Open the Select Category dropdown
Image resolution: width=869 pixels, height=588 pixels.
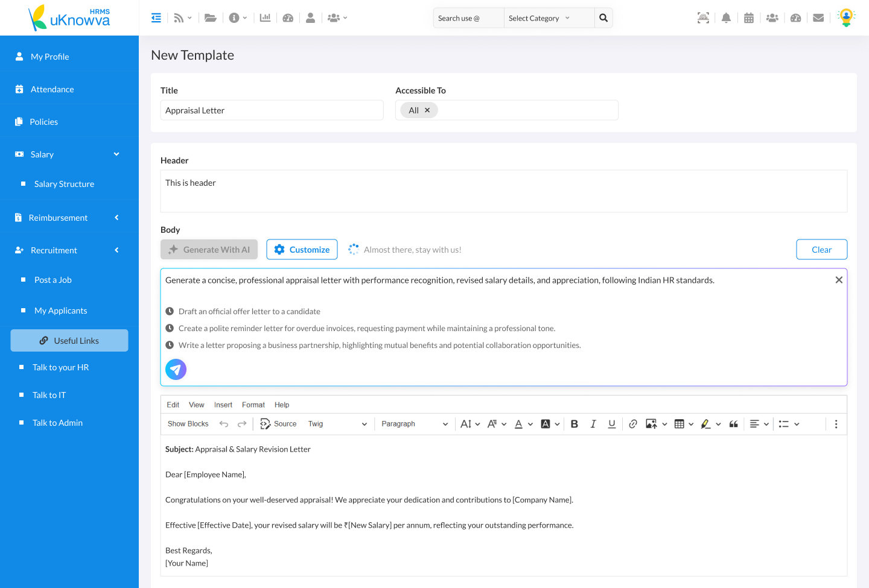(x=540, y=18)
